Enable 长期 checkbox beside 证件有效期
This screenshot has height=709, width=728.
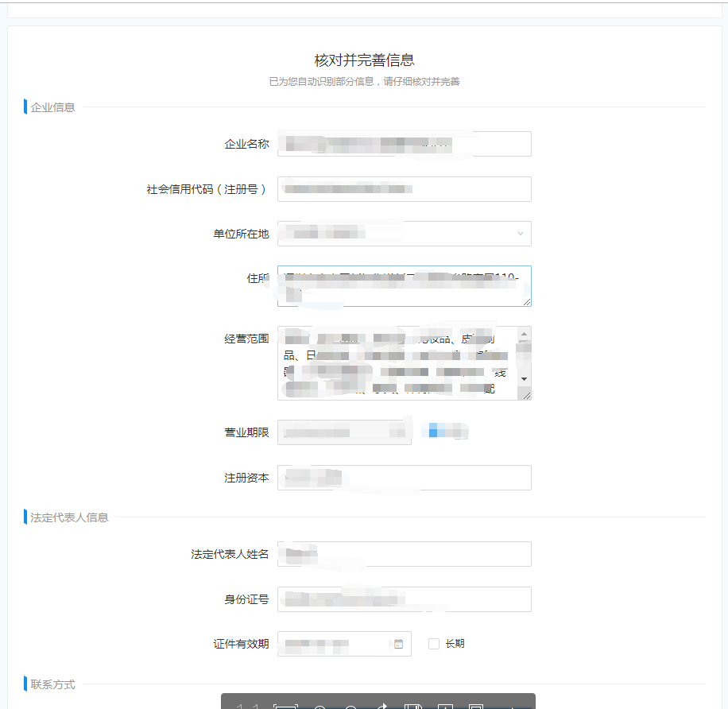(x=434, y=644)
